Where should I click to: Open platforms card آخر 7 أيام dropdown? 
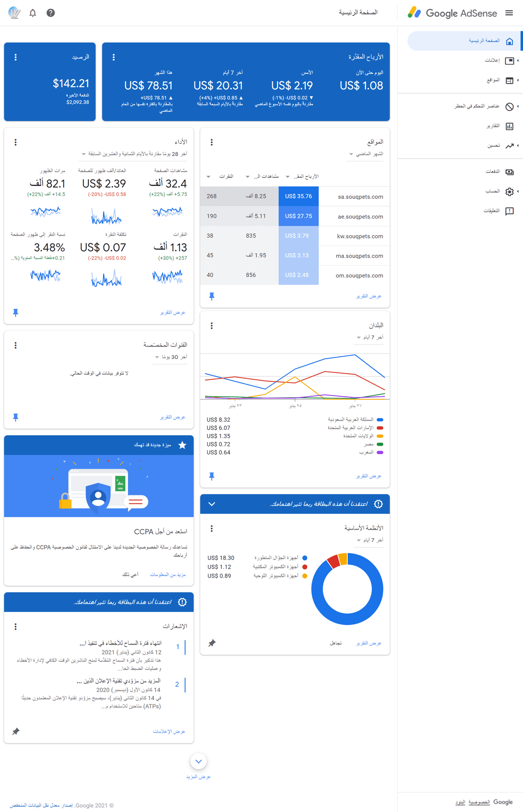click(370, 540)
